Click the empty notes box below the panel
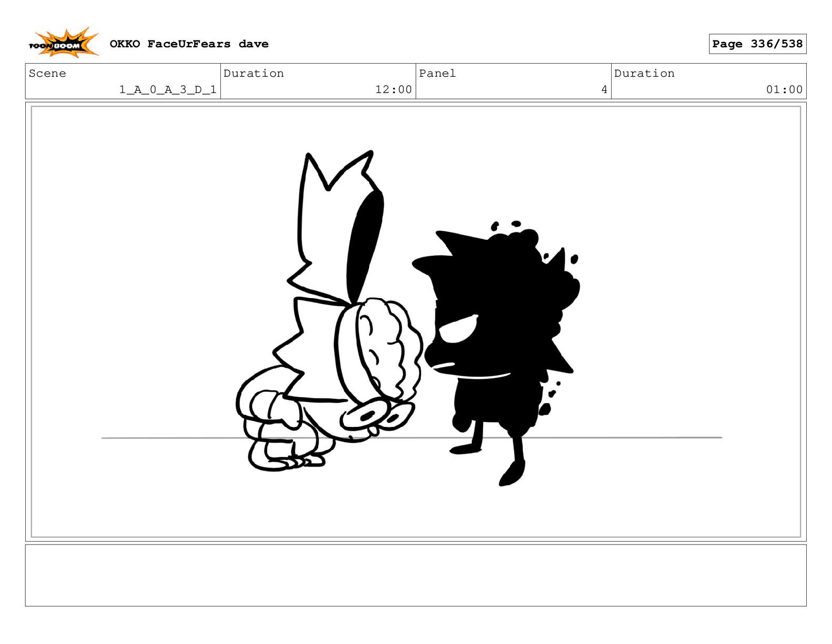The image size is (832, 644). pos(416,575)
